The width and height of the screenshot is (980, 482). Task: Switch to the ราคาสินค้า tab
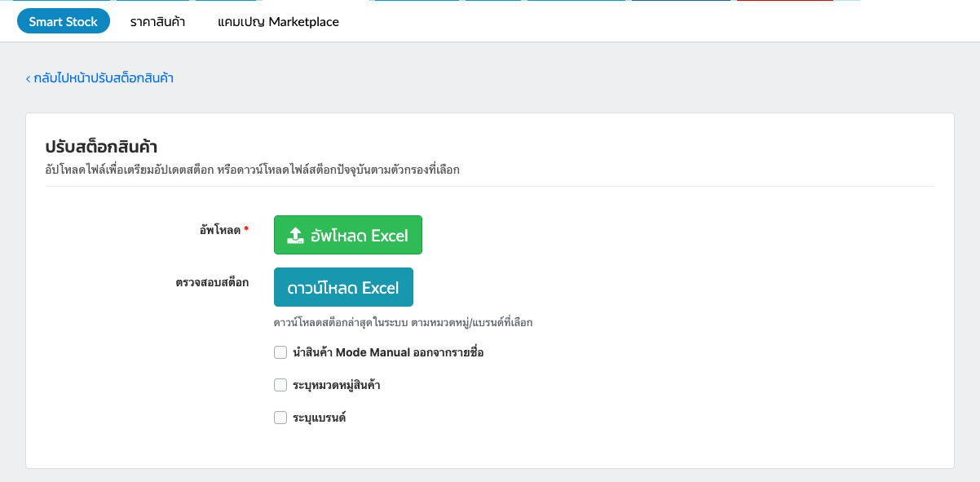pos(157,22)
